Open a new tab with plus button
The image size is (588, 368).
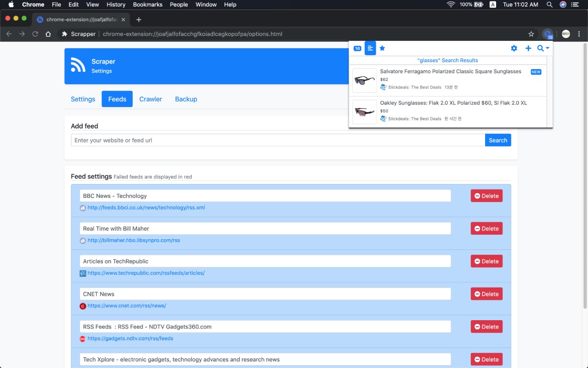point(139,19)
